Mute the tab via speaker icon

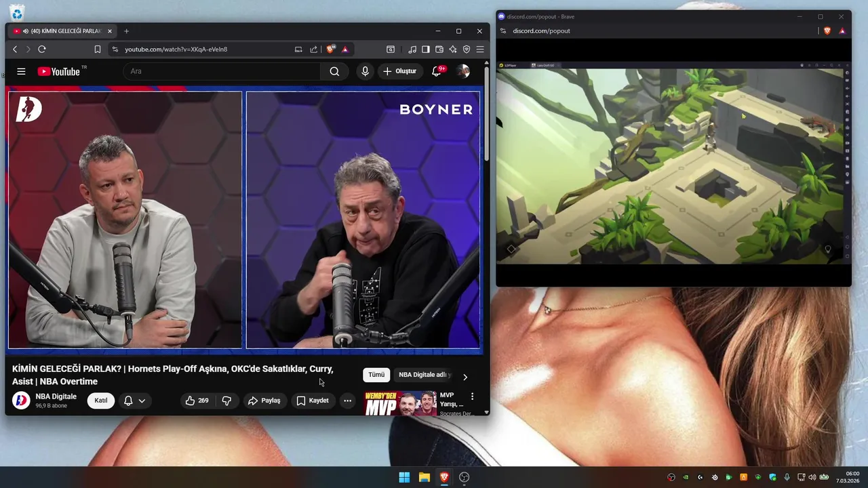coord(25,31)
